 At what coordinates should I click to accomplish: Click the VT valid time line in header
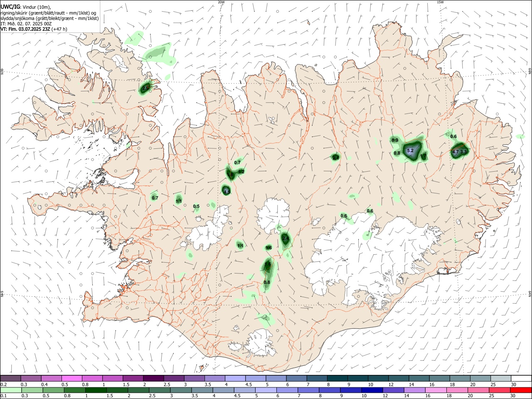point(34,29)
